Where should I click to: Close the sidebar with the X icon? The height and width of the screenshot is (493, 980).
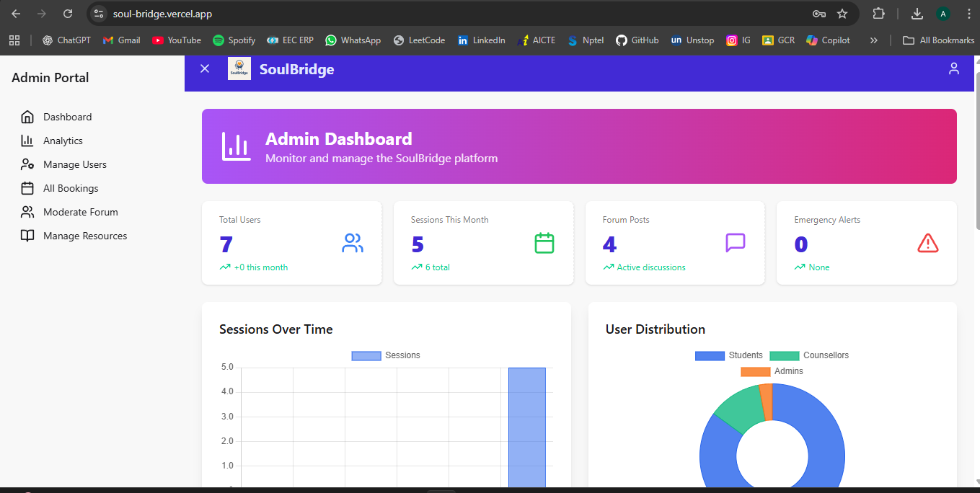pyautogui.click(x=205, y=68)
